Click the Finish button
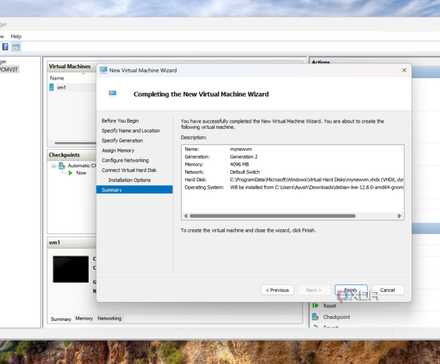The height and width of the screenshot is (364, 440). point(351,290)
